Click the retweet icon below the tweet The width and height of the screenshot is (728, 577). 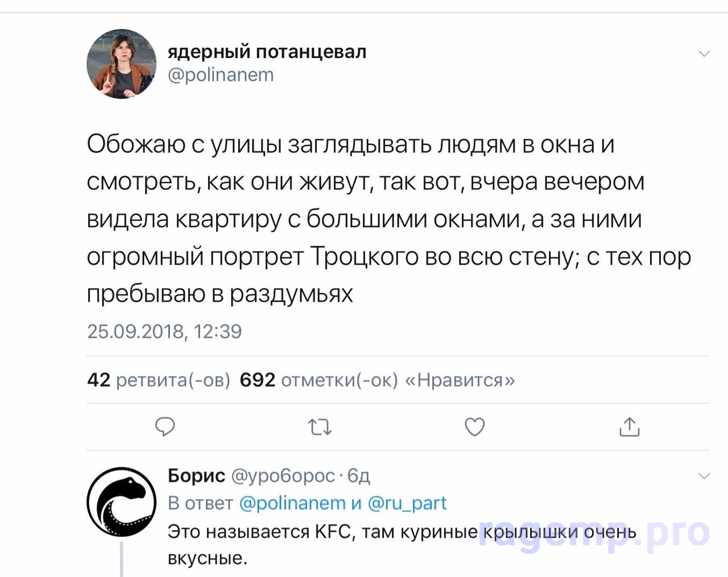click(320, 426)
